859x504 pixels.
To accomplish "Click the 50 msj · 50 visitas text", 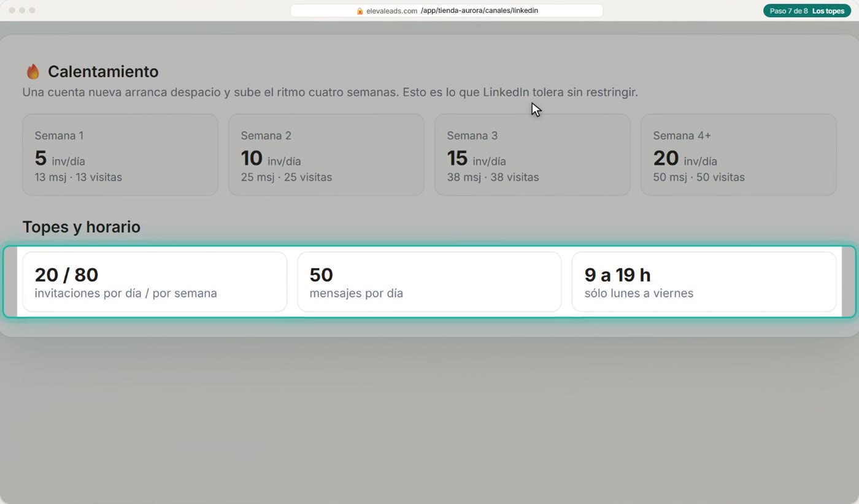I will pos(699,177).
